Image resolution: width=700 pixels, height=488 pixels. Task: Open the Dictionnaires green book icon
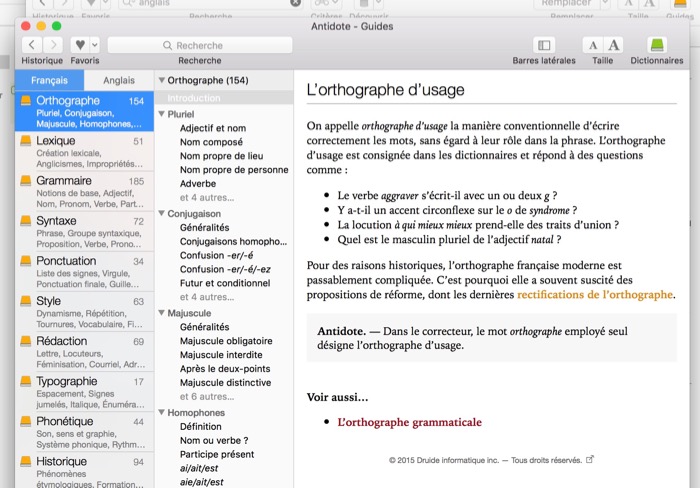(x=657, y=45)
